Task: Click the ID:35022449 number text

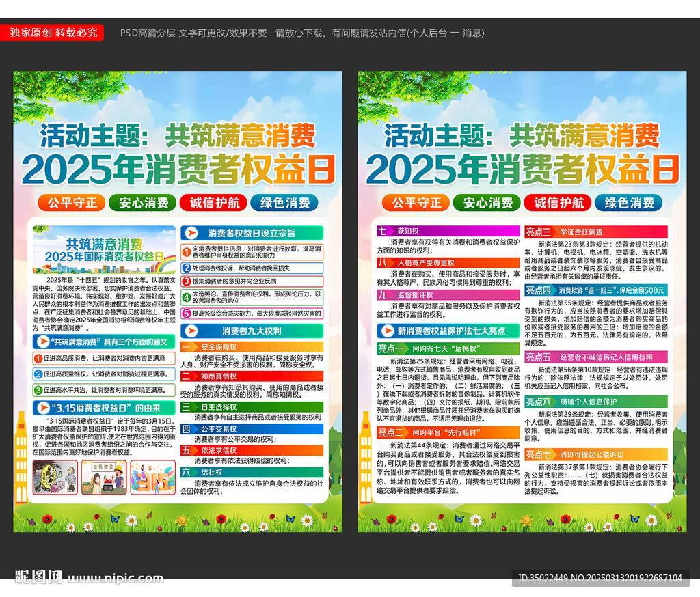Action: pyautogui.click(x=600, y=578)
